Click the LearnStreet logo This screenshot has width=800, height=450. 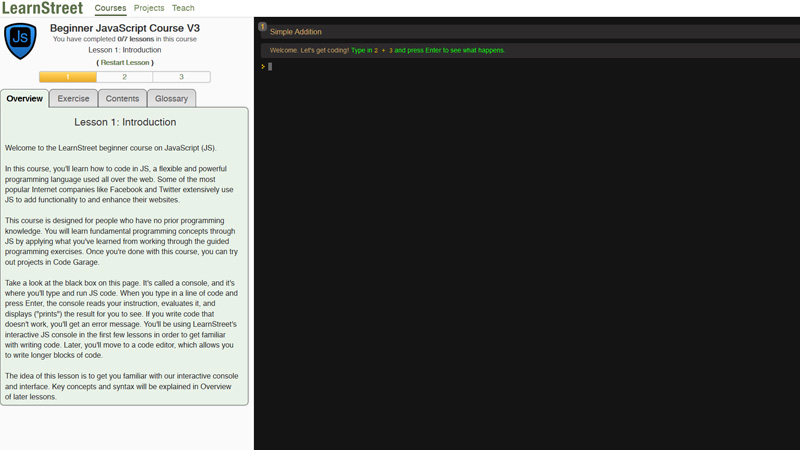tap(42, 8)
